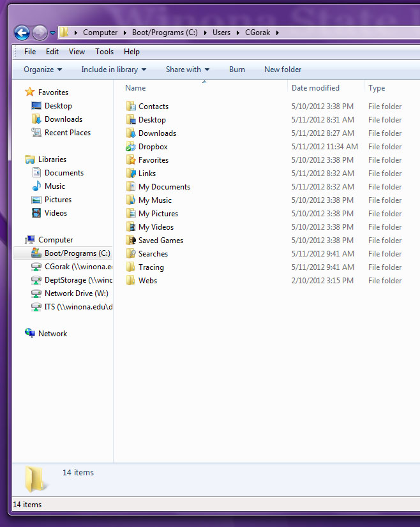Click the Network icon in navigation pane
Viewport: 420px width, 527px height.
pos(30,334)
